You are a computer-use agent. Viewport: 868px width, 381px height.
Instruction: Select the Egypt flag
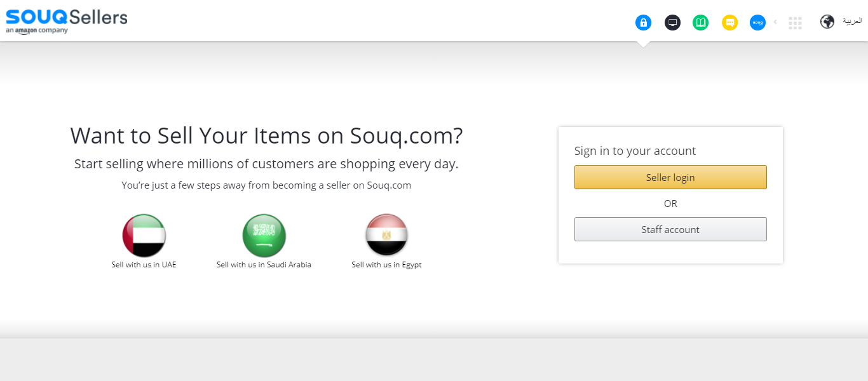386,236
